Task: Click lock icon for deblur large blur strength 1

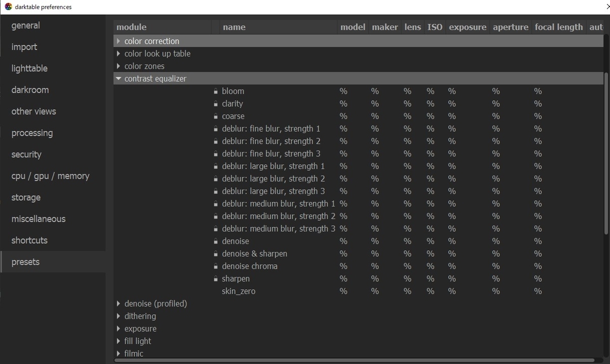Action: coord(216,166)
